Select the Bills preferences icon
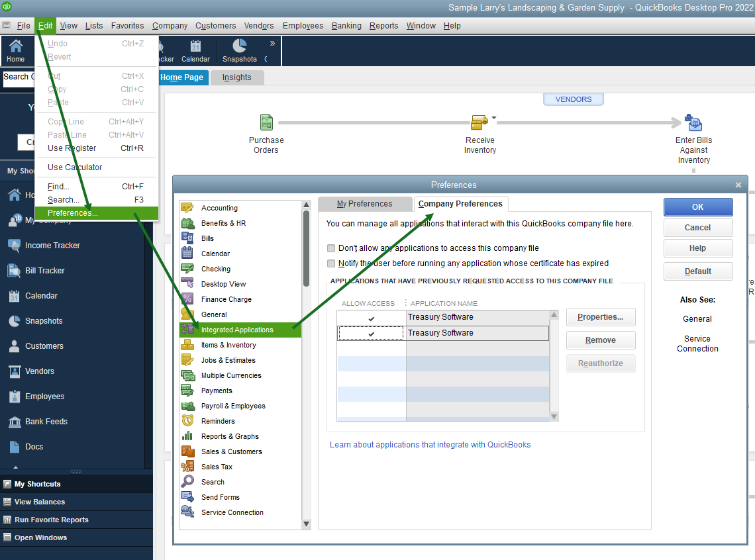 (187, 238)
